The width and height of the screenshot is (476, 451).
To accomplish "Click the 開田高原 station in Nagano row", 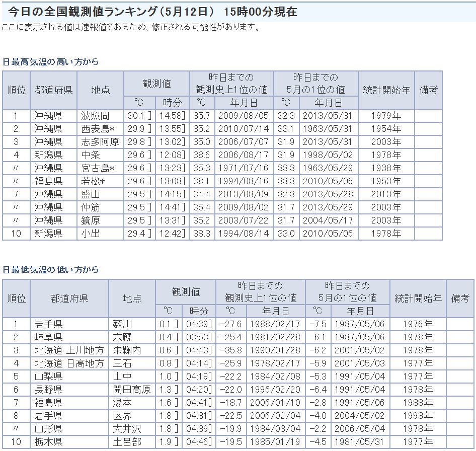I will 132,389.
